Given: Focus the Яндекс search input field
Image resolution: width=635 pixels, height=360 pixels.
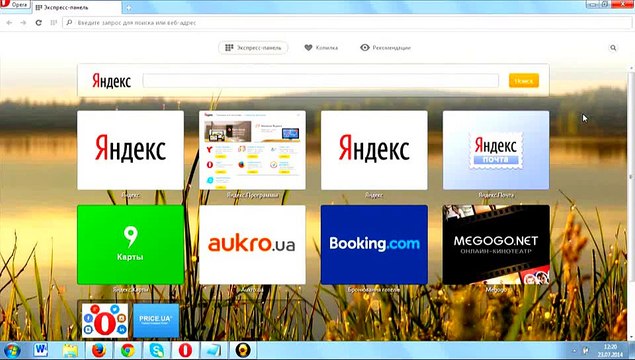Looking at the screenshot, I should [320, 81].
